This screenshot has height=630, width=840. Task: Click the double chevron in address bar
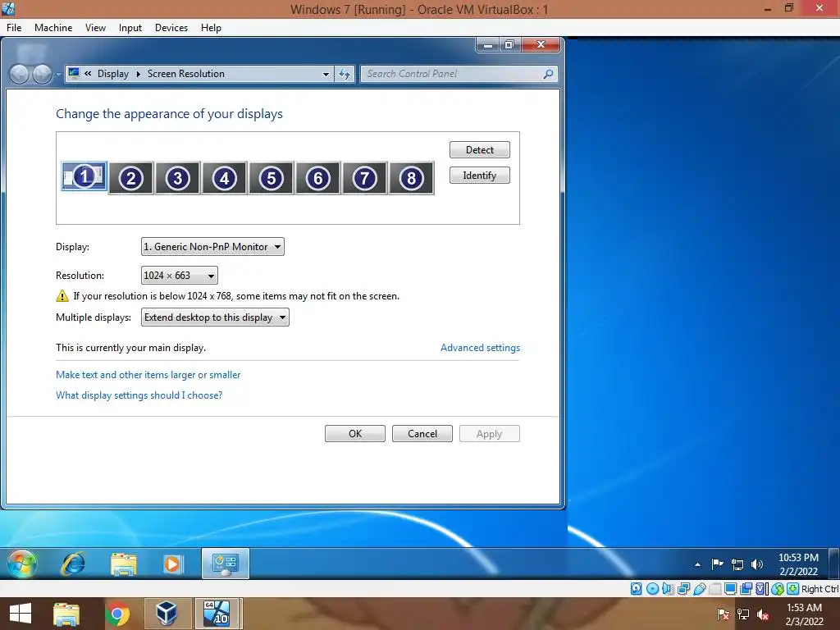click(x=88, y=74)
